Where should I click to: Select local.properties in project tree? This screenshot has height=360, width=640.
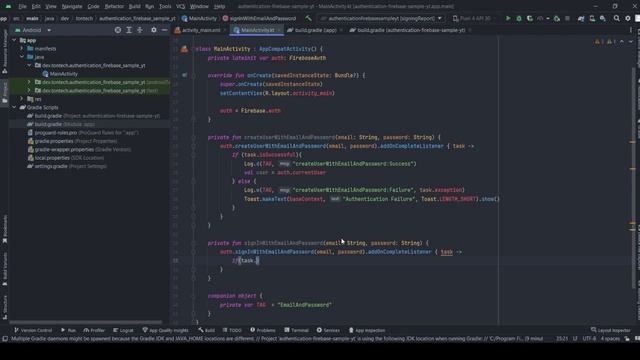[x=52, y=158]
